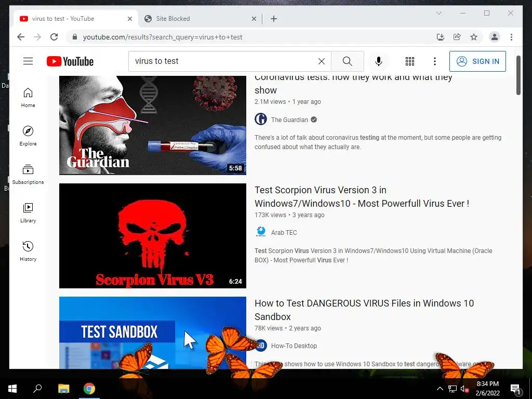Screen dimensions: 532x399
Task: Visit The Guardian channel
Action: pyautogui.click(x=289, y=120)
